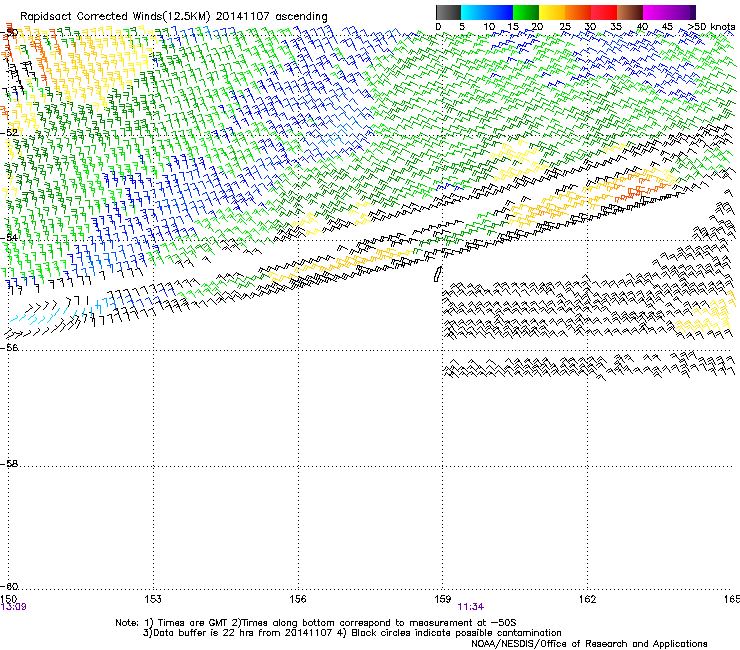Click legend tick label '40'
This screenshot has height=650, width=740.
coord(642,26)
